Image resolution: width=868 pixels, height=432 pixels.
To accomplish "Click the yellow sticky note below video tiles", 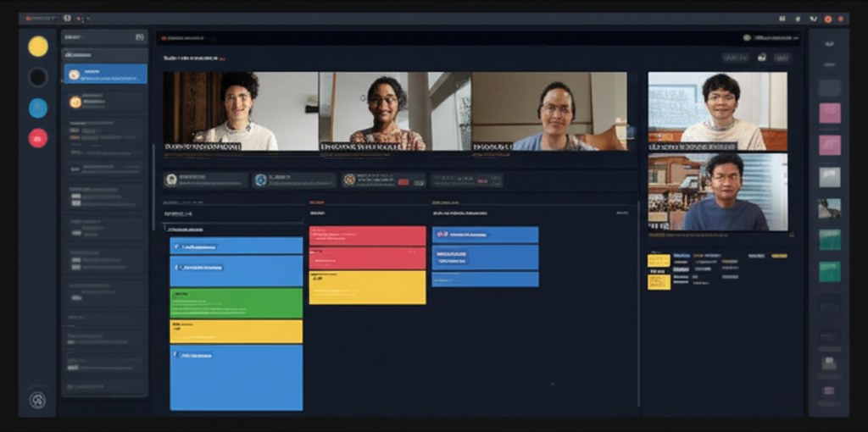I will (659, 261).
